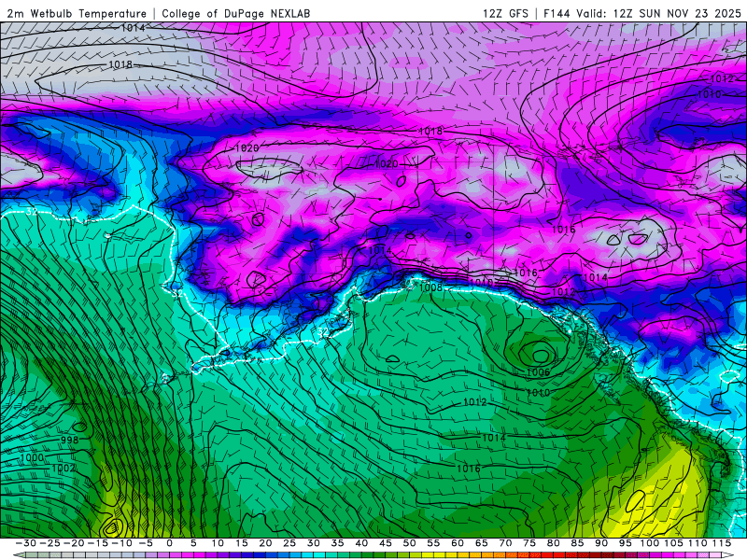
Task: Click the -30 value on the color scale
Action: pos(26,543)
